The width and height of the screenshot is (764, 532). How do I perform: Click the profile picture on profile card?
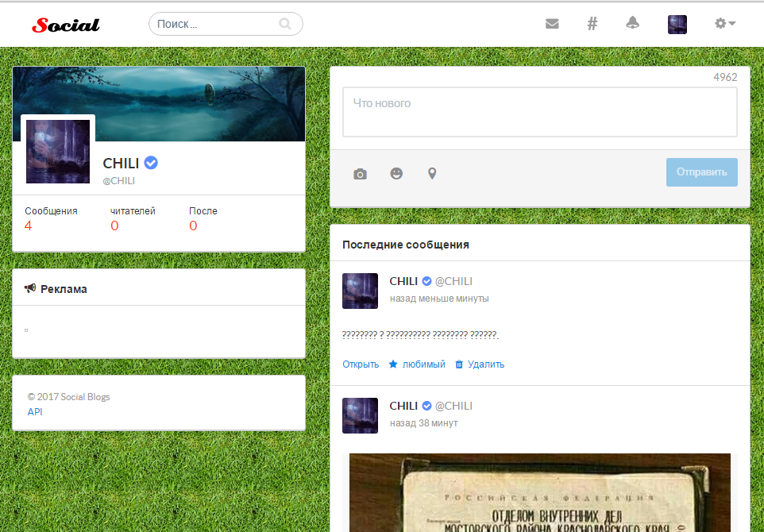click(x=58, y=152)
